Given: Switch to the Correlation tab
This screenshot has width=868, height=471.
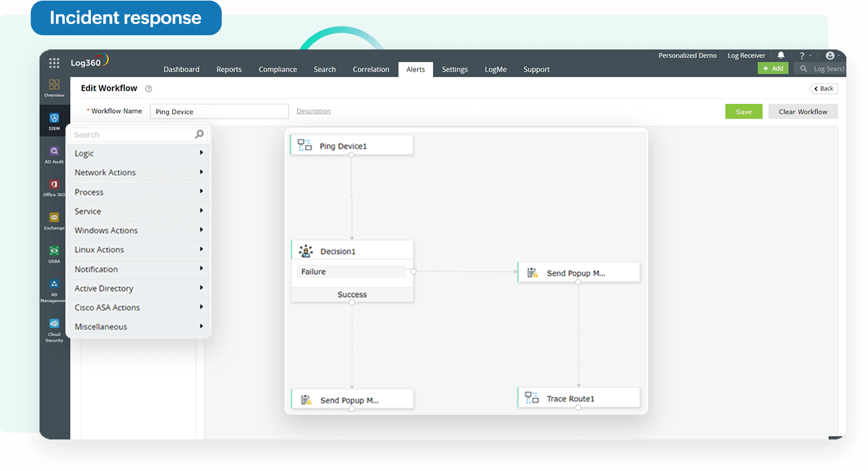Looking at the screenshot, I should pos(371,69).
